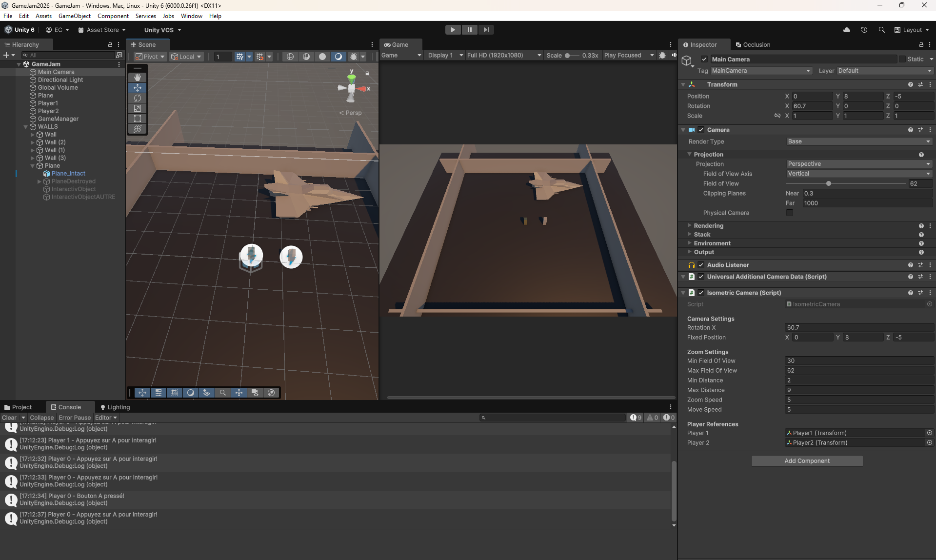Select the Scale tool in Scene toolbar
Image resolution: width=936 pixels, height=560 pixels.
[x=138, y=108]
